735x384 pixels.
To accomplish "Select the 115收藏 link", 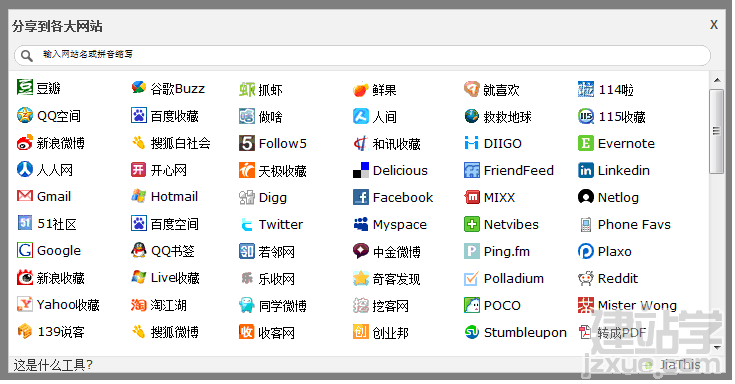I will click(x=622, y=117).
